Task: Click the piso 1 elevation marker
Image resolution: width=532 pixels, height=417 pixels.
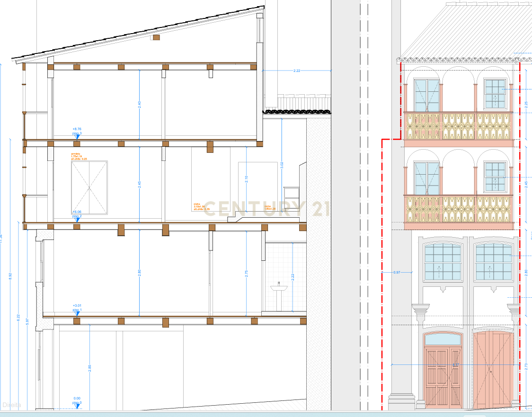Action: pos(77,313)
